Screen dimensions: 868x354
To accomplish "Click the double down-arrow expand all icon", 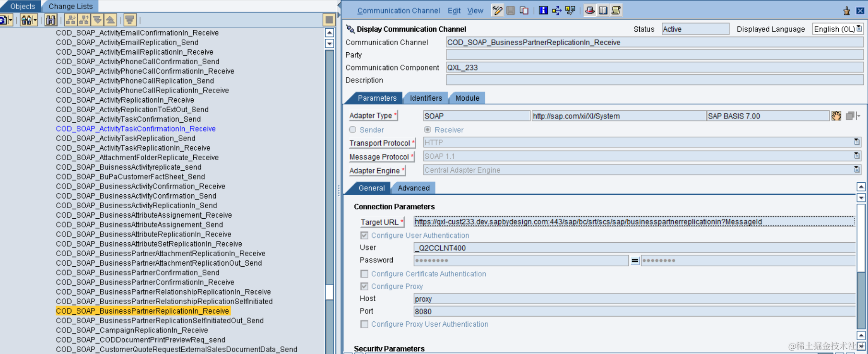I will pos(97,20).
